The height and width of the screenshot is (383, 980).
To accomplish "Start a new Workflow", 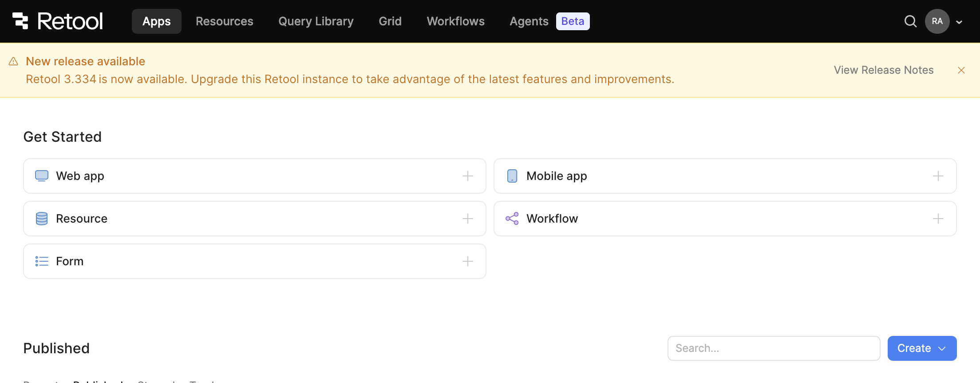I will [x=725, y=219].
